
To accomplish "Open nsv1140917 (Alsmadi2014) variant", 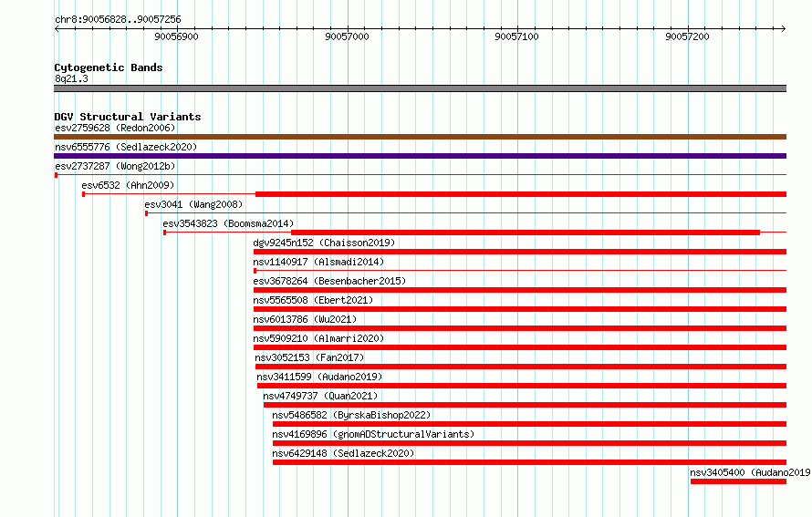I will click(x=318, y=262).
